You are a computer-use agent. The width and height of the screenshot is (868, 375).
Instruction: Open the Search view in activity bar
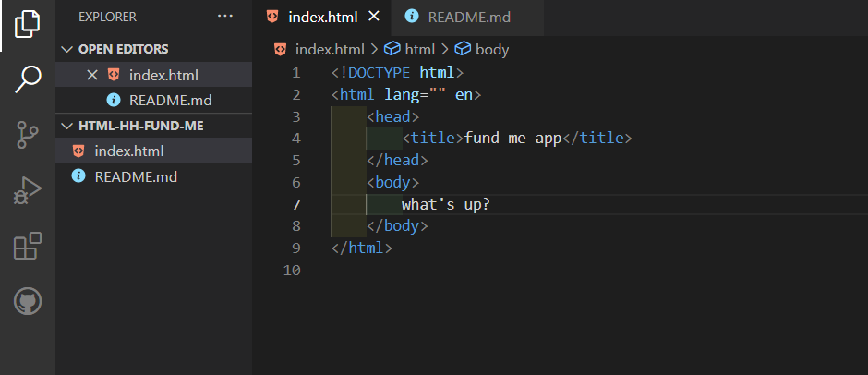[x=27, y=79]
